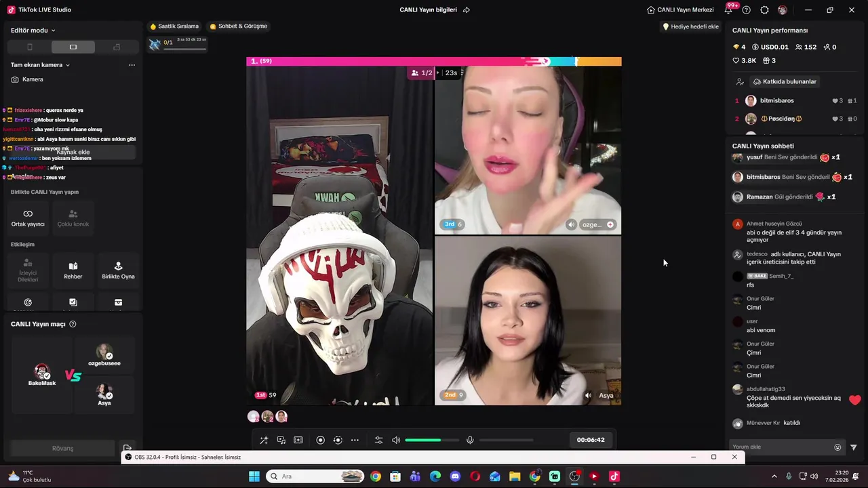
Task: Open the chat filter funnel icon
Action: point(854,447)
